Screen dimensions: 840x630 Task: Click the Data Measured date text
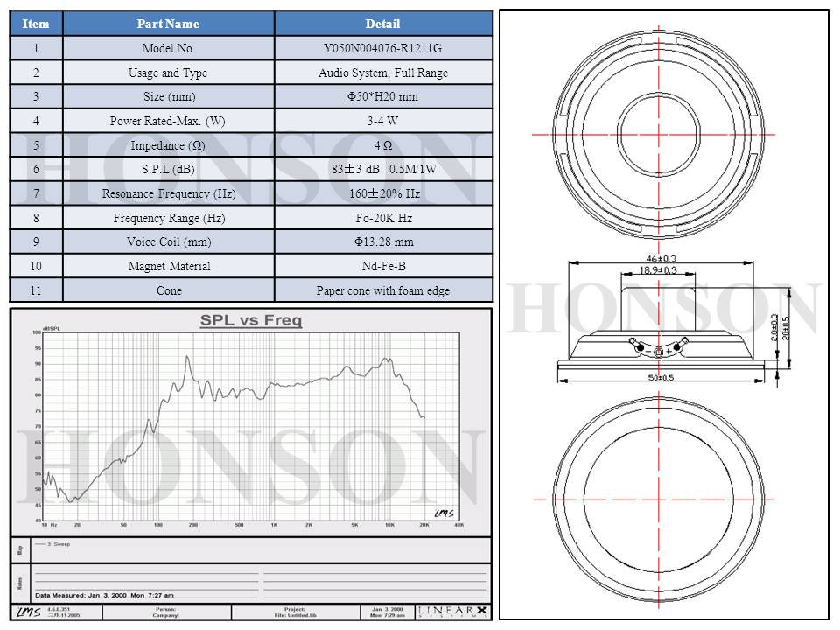click(104, 595)
